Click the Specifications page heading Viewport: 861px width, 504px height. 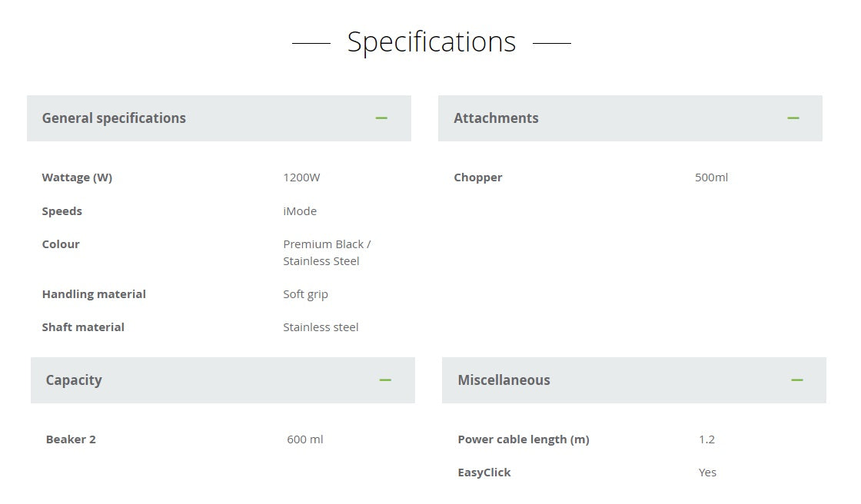coord(431,41)
